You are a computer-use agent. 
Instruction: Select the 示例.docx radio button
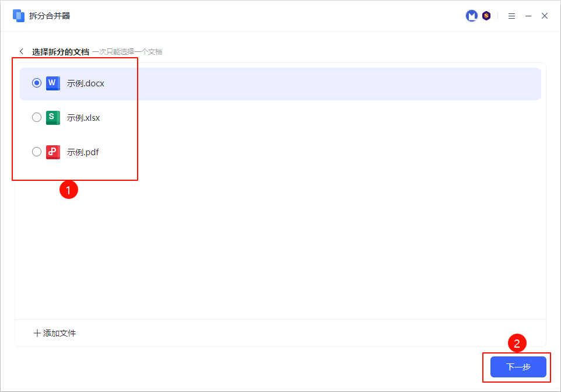(37, 83)
